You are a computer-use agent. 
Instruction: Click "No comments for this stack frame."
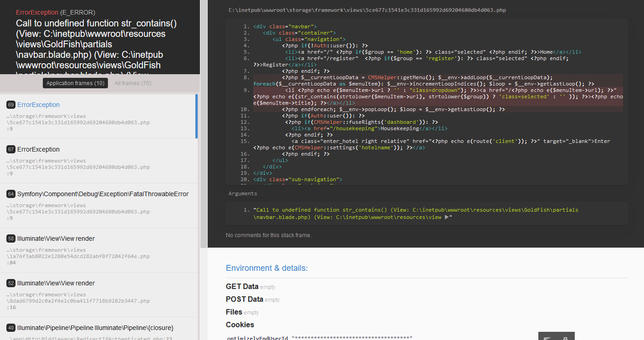(x=269, y=235)
